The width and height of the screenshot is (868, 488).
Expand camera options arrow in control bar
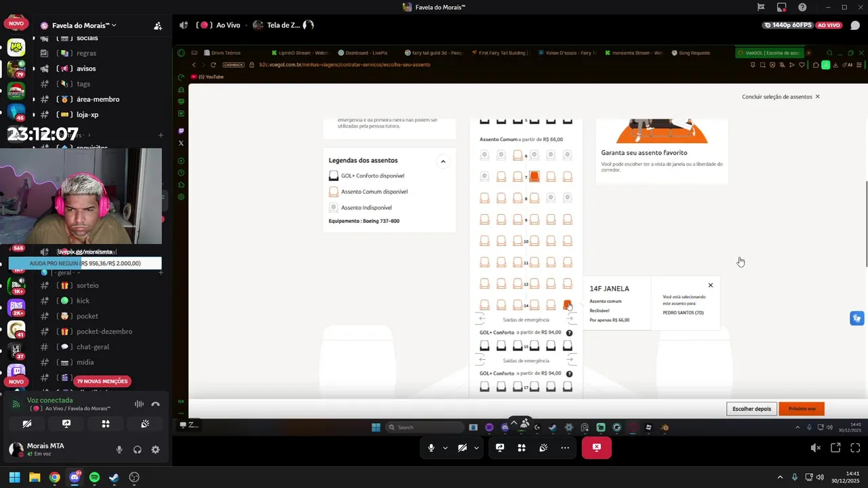point(476,448)
